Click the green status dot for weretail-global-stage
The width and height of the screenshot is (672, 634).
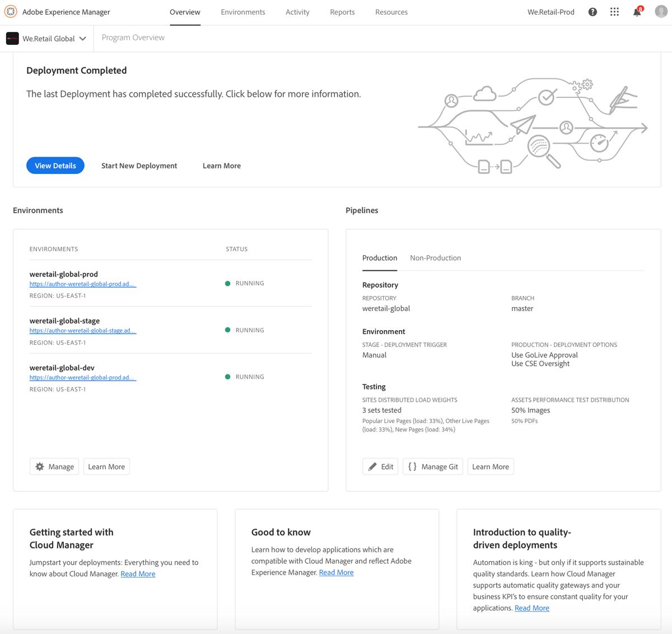click(x=227, y=330)
